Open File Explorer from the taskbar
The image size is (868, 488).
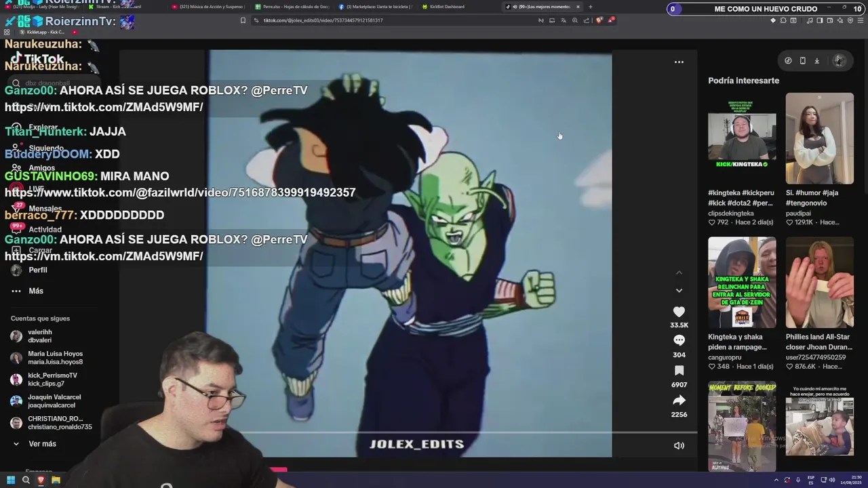(x=56, y=480)
